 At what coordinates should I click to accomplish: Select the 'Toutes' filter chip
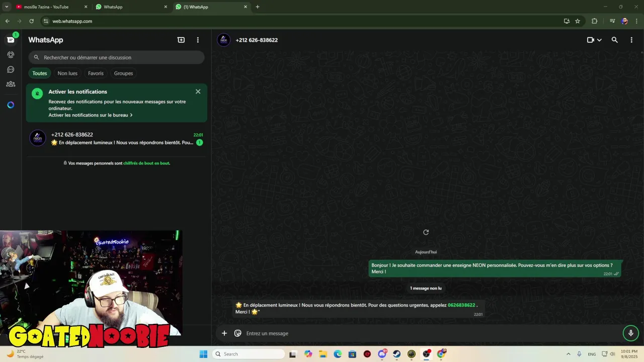point(40,73)
